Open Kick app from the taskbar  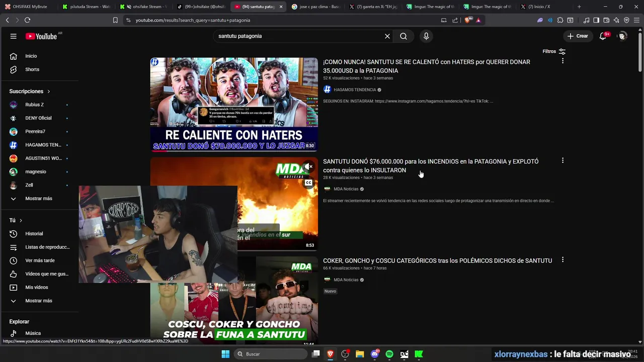(x=419, y=354)
